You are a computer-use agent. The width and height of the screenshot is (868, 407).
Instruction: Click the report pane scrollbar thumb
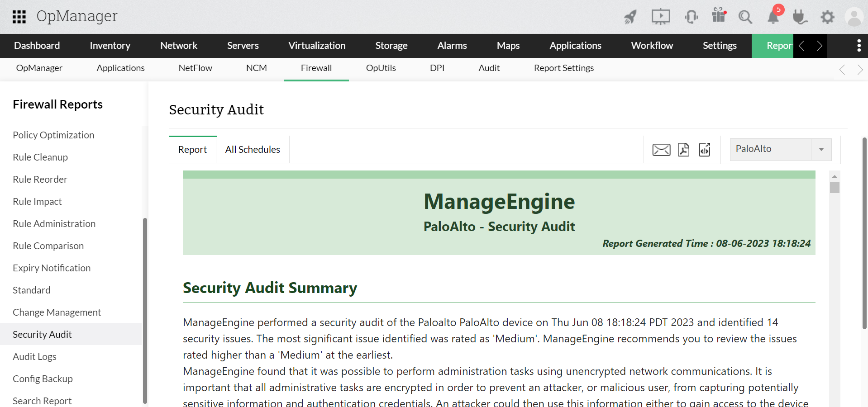pyautogui.click(x=835, y=187)
